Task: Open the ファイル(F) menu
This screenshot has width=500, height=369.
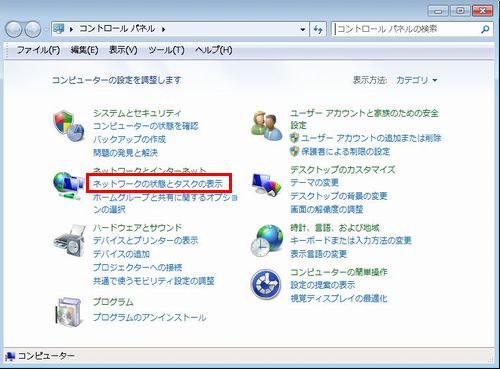Action: tap(38, 50)
